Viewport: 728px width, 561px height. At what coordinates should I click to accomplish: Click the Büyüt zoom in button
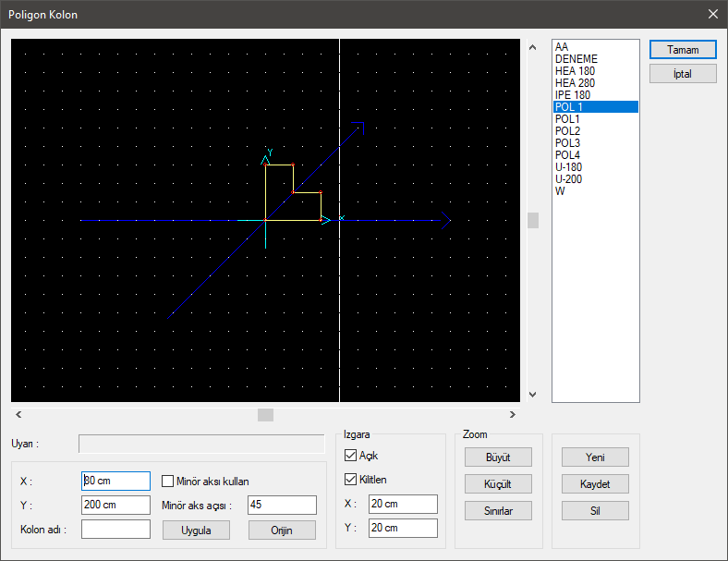(498, 457)
